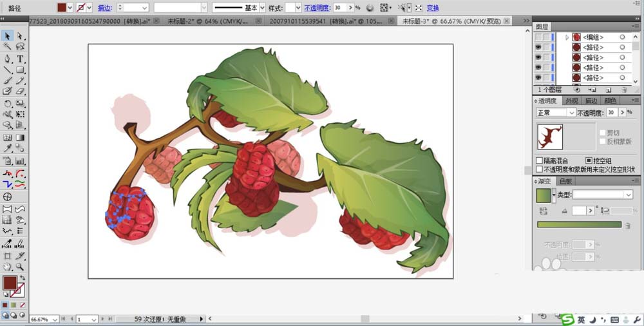Select the Slice tool

click(x=20, y=256)
